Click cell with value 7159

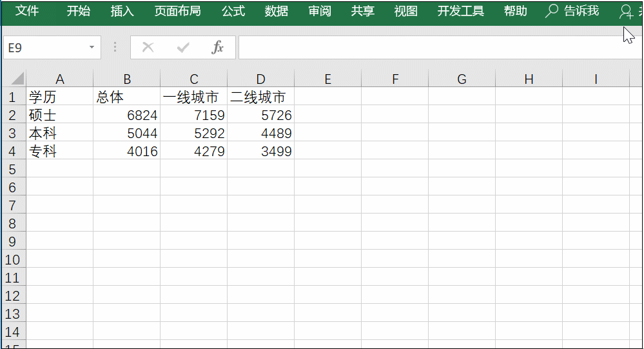tap(194, 115)
